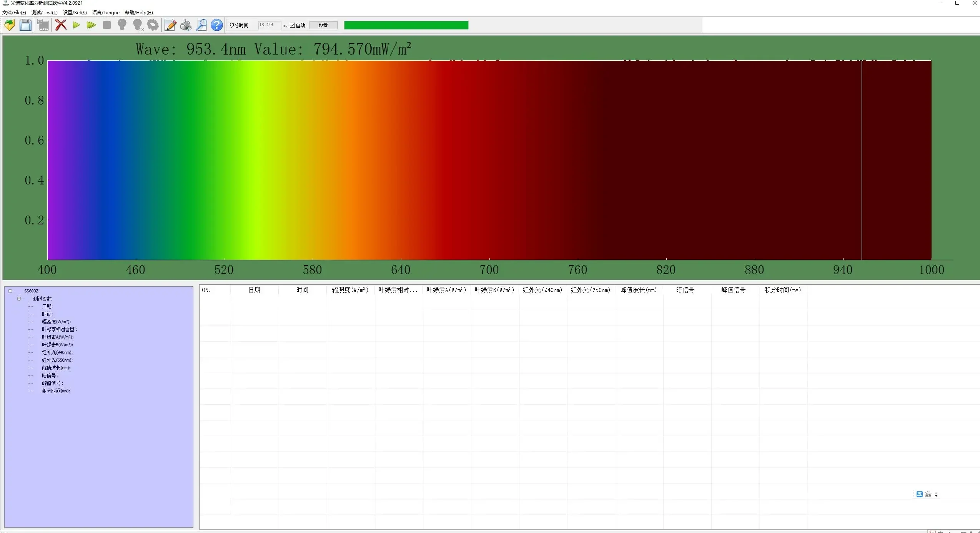Click the floppy disk save icon

pos(25,25)
